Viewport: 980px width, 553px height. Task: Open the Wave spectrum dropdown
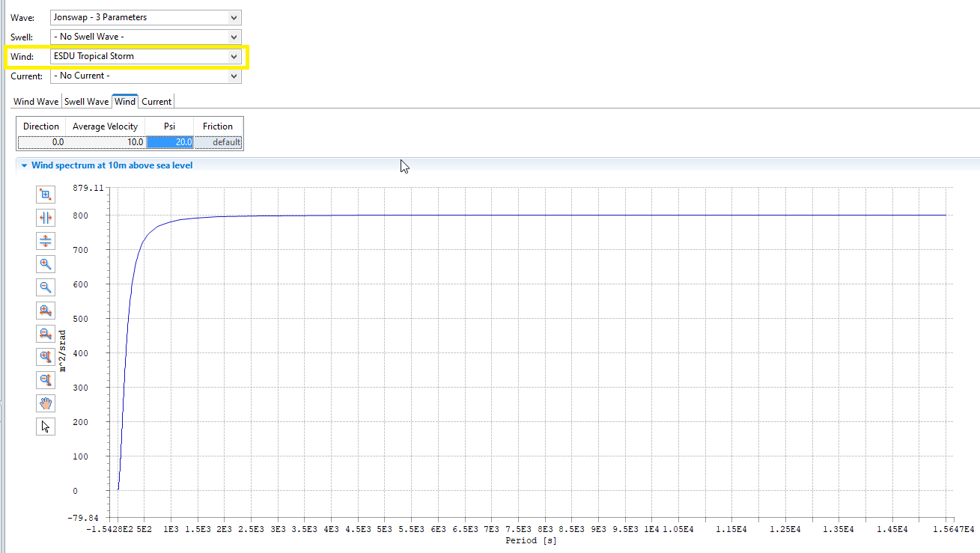234,17
